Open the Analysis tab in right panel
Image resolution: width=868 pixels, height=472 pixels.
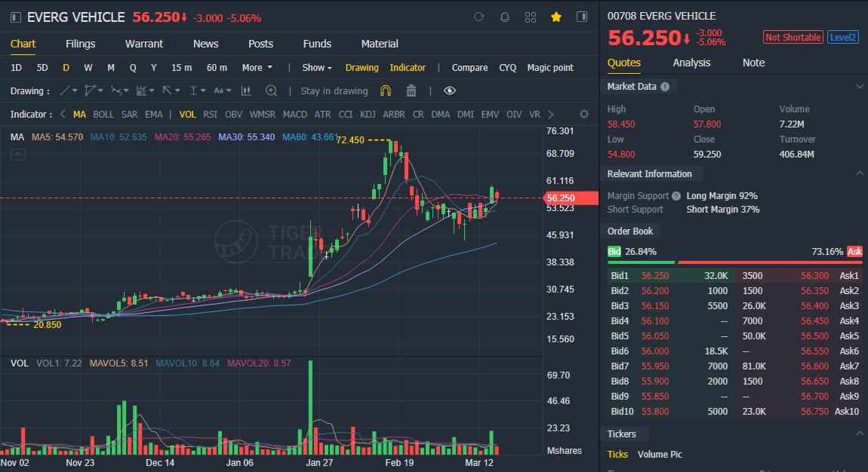point(691,63)
